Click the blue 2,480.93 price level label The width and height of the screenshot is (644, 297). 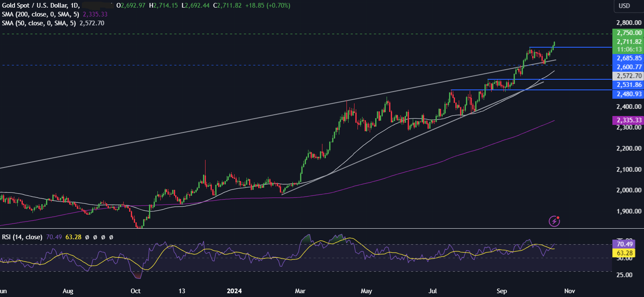(628, 94)
